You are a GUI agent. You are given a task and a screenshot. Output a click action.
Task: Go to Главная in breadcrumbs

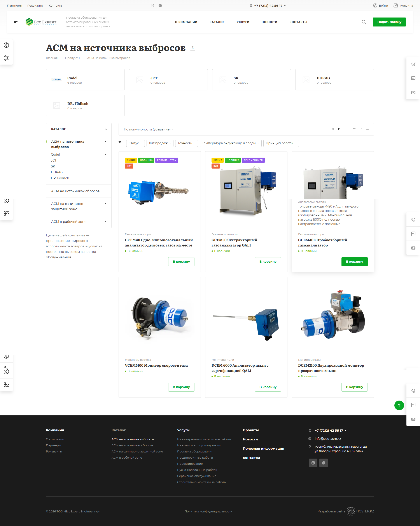coord(52,58)
